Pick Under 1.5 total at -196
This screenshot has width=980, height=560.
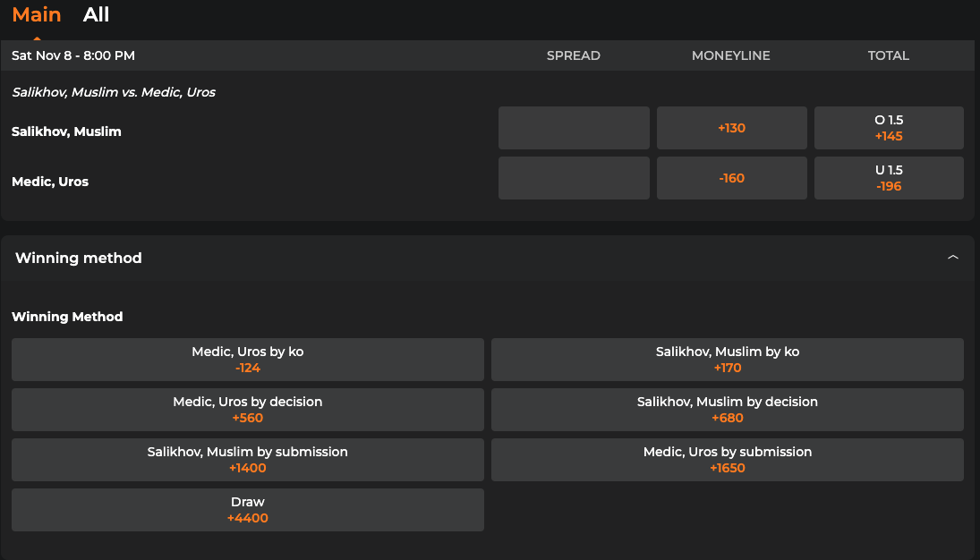click(x=888, y=178)
